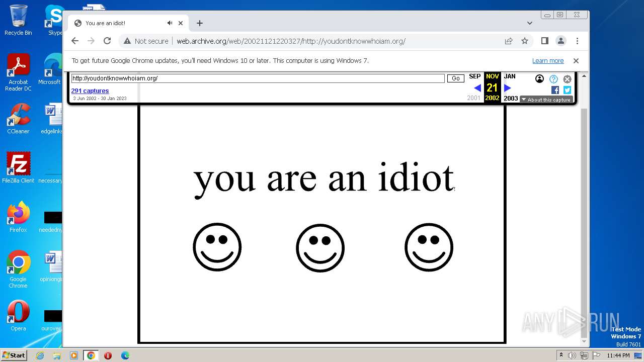Viewport: 644px width, 362px height.
Task: Share capture on Facebook
Action: click(x=555, y=90)
